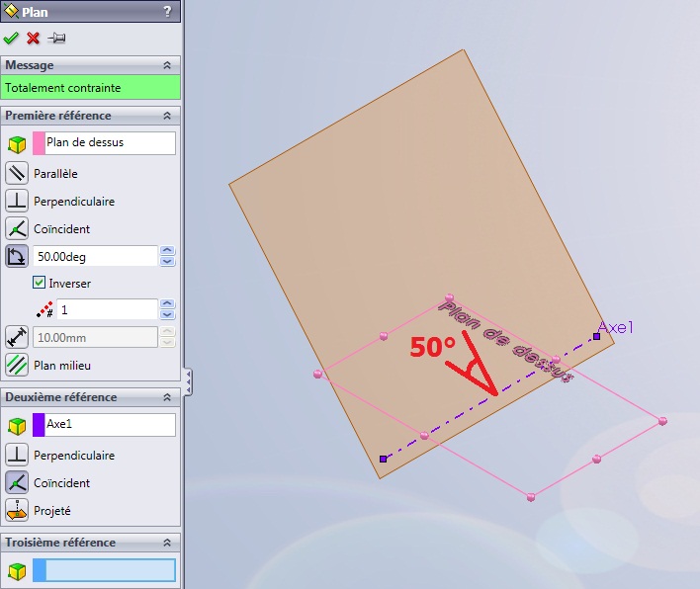Uncheck the Inverser checkbox
The image size is (700, 589).
(40, 283)
